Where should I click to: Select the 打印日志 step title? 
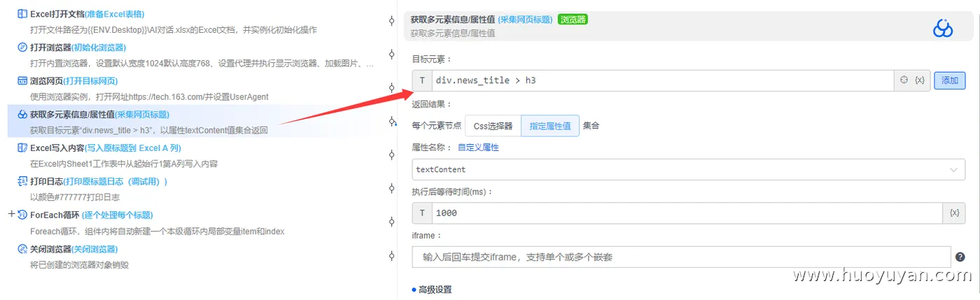45,182
